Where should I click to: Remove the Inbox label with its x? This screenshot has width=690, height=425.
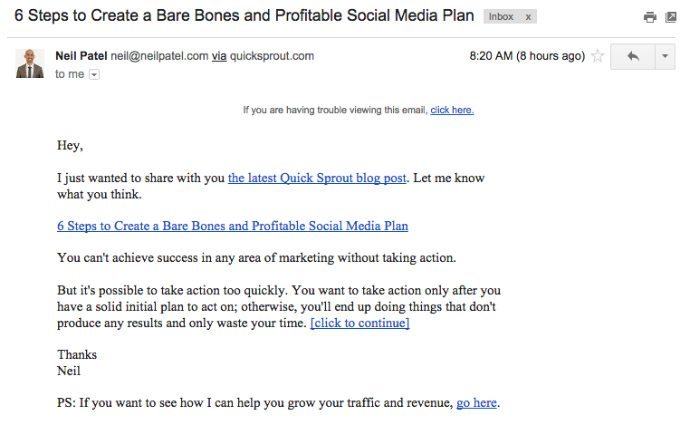pos(528,17)
